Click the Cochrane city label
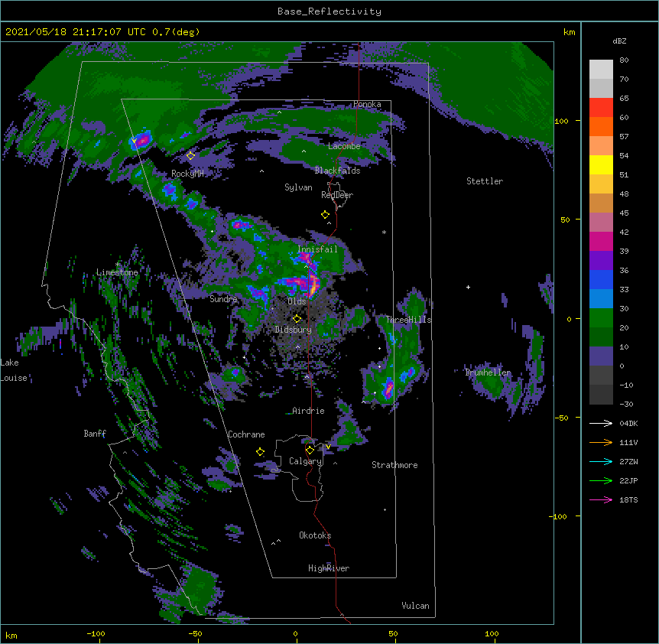 coord(246,434)
